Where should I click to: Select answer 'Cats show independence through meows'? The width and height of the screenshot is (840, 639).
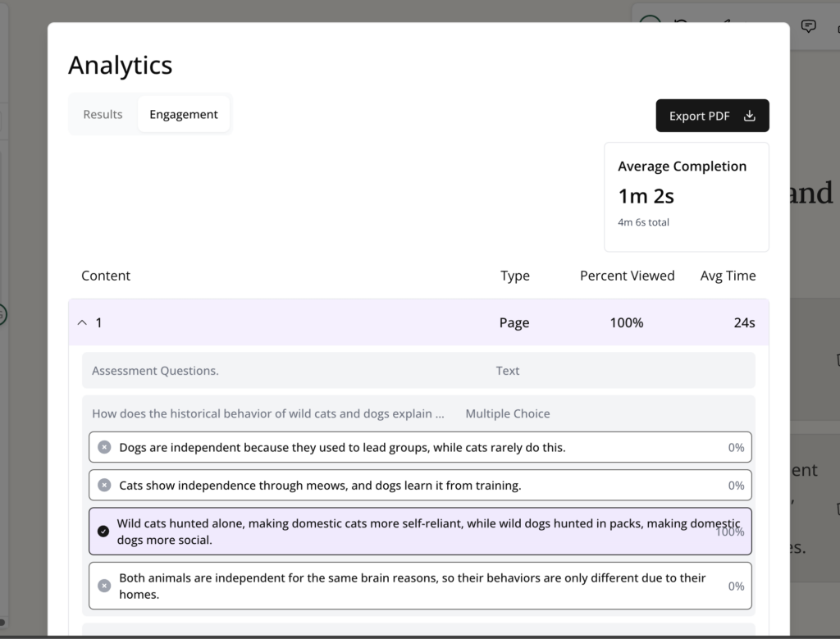coord(320,485)
